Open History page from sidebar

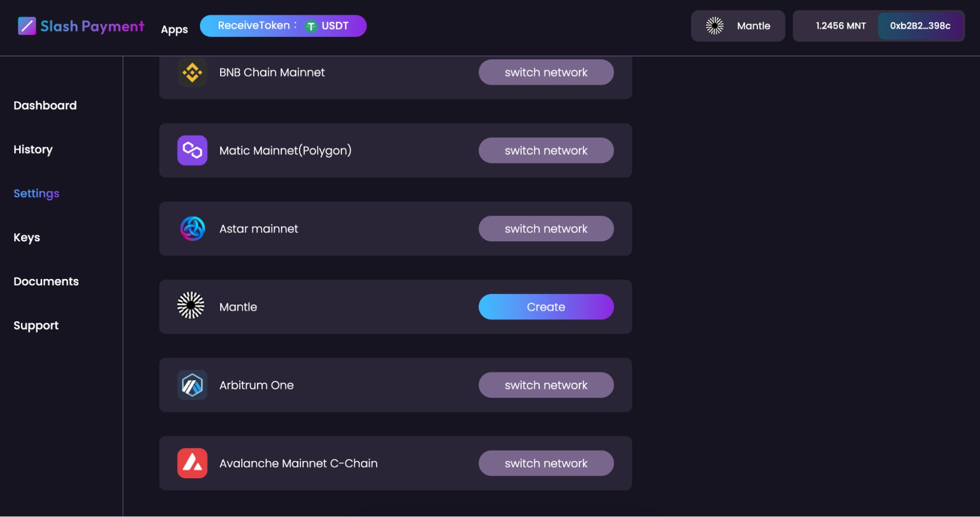pos(33,149)
